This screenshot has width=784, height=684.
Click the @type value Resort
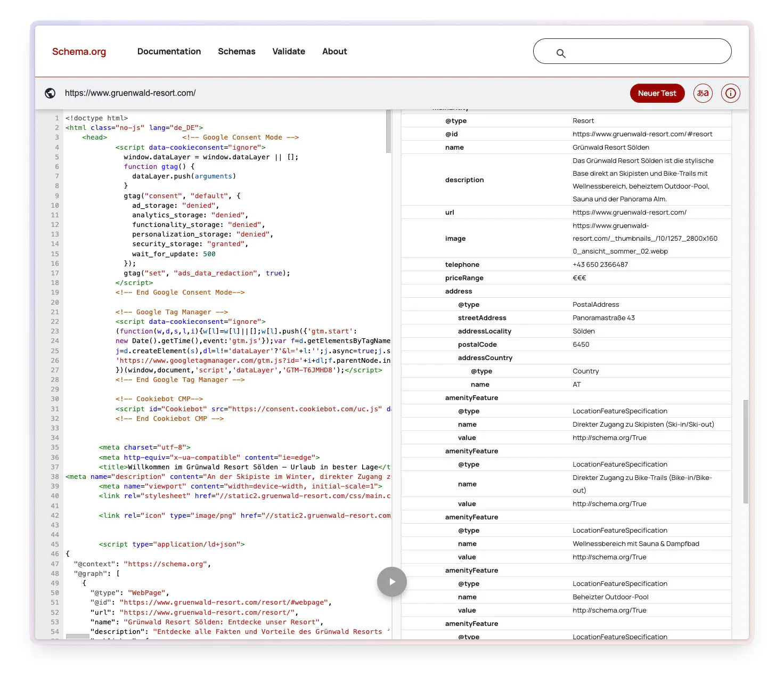tap(583, 121)
